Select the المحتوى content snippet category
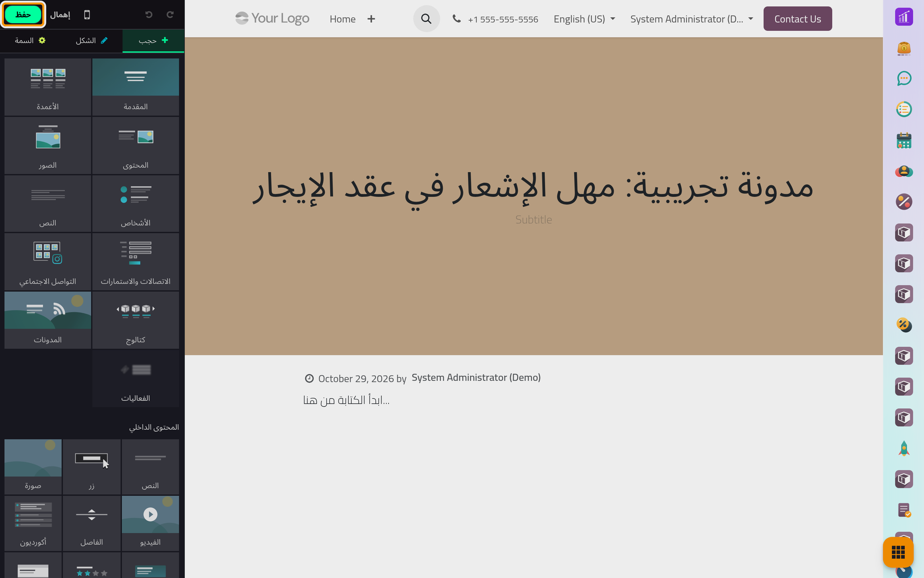This screenshot has height=578, width=924. click(x=136, y=145)
